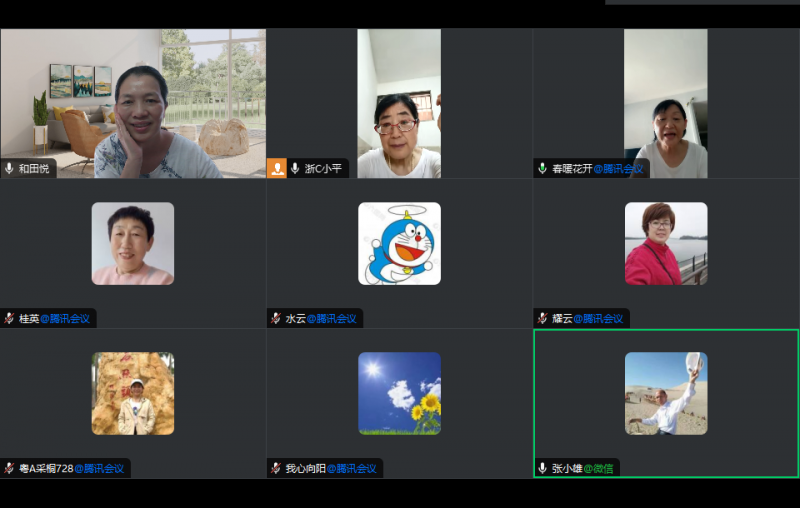Click the microphone icon beside 和田悦
Screen dimensions: 800x508
(9, 169)
